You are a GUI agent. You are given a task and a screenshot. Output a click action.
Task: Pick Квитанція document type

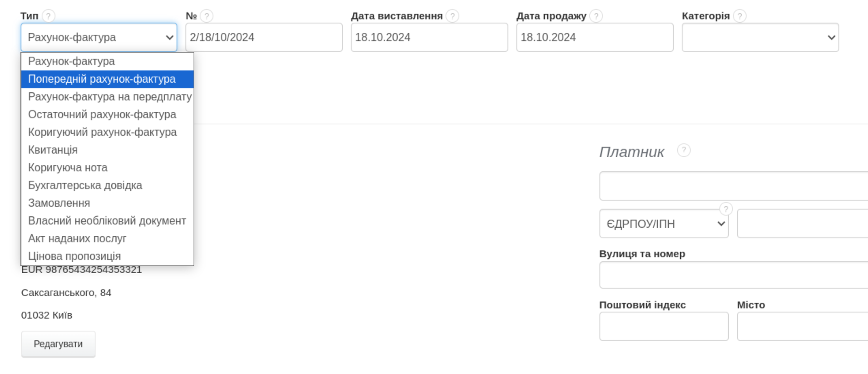53,150
